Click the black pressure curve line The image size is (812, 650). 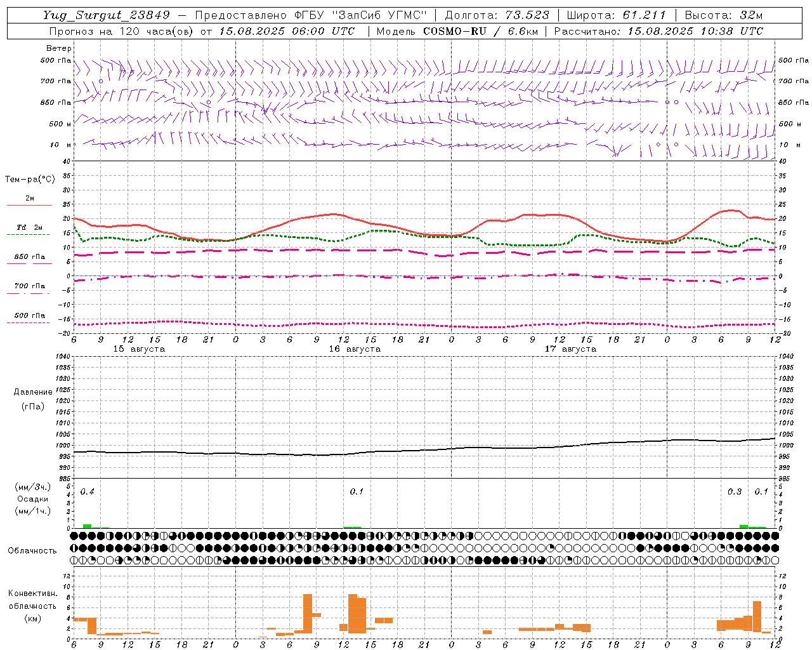click(x=424, y=450)
